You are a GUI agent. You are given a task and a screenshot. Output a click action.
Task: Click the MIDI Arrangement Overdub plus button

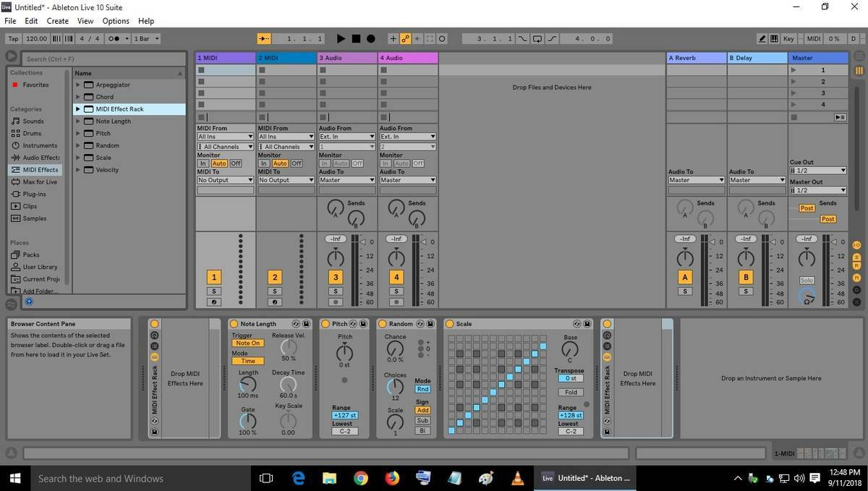393,38
